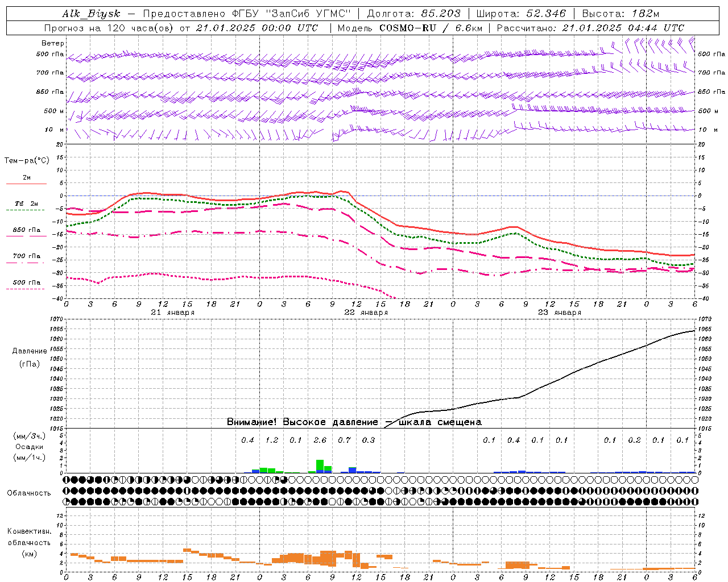The width and height of the screenshot is (728, 582).
Task: Click the tall green precipitation bar
Action: (320, 466)
